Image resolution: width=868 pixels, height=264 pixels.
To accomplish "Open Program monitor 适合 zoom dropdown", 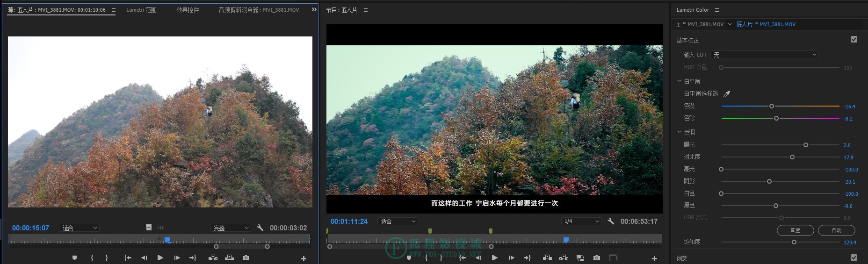I will [x=398, y=221].
